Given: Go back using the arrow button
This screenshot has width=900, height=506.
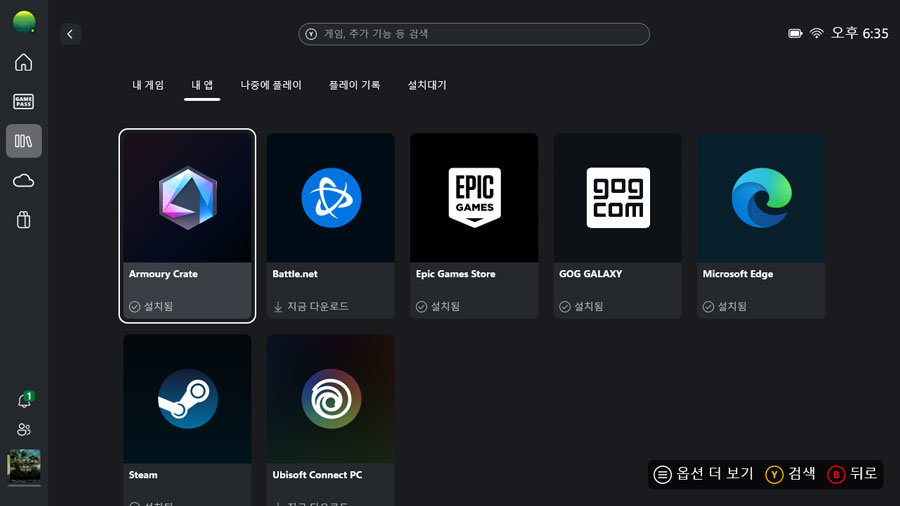Looking at the screenshot, I should click(x=70, y=34).
